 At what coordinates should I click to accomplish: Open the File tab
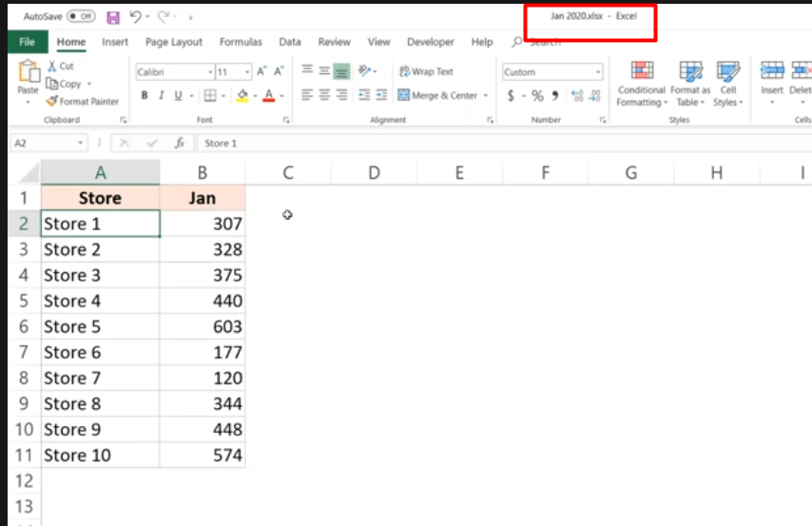[x=27, y=42]
